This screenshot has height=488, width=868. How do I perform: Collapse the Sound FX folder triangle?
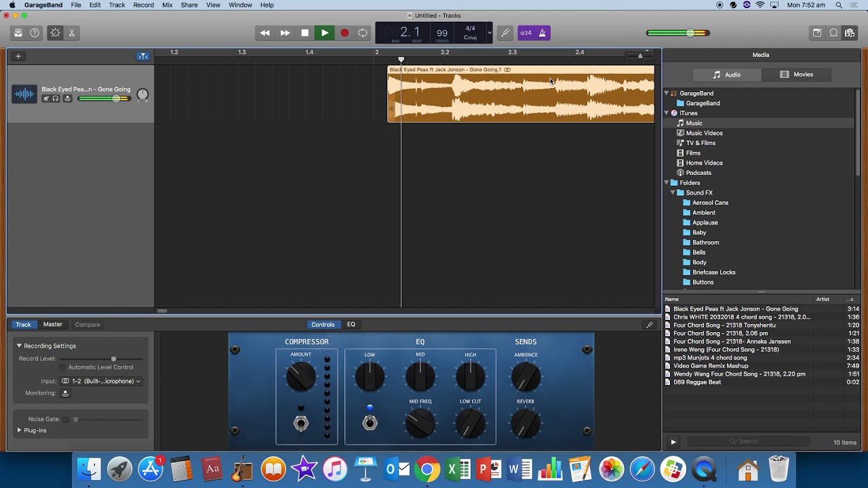[673, 192]
